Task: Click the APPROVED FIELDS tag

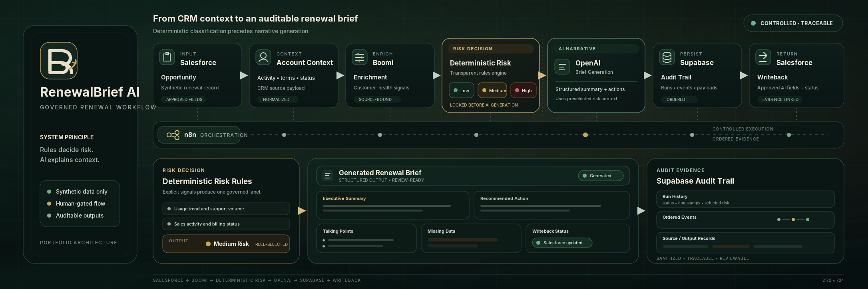Action: pyautogui.click(x=184, y=99)
